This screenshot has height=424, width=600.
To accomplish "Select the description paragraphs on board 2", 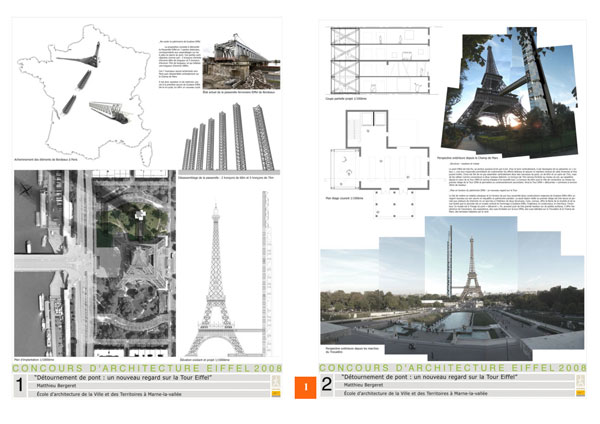I will pyautogui.click(x=513, y=188).
